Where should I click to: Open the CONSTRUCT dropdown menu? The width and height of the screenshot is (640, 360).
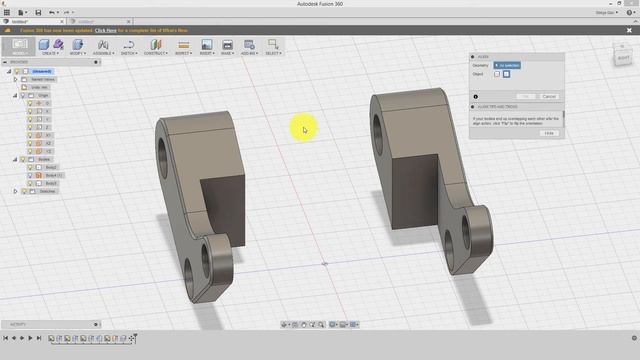tap(156, 53)
